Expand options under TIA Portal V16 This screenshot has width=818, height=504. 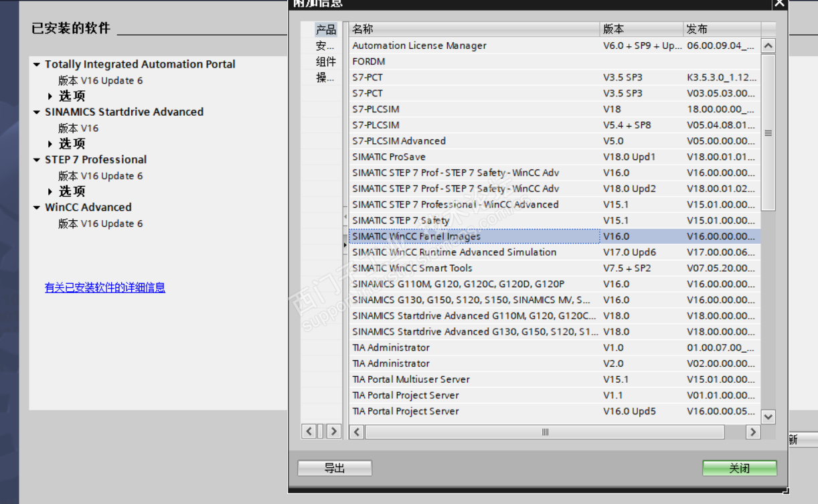pos(50,96)
